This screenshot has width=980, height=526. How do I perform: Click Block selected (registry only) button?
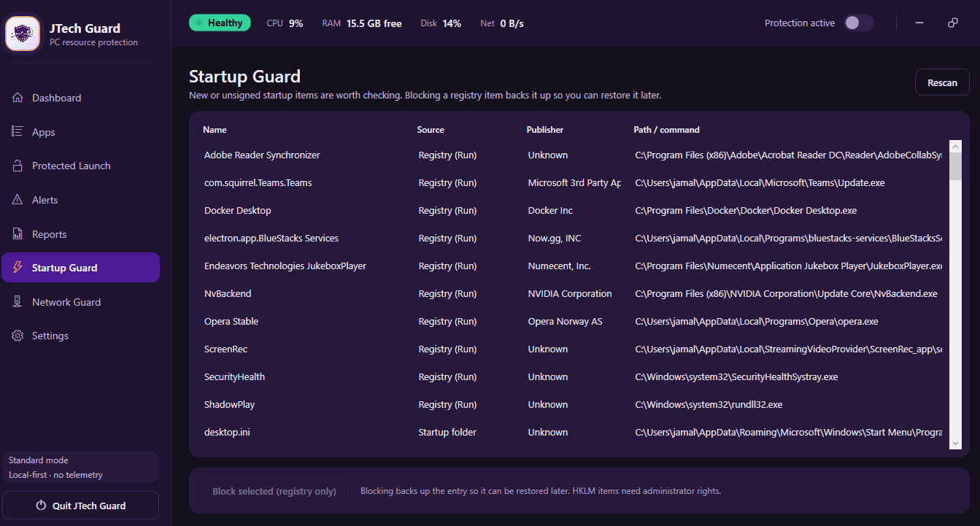click(274, 491)
